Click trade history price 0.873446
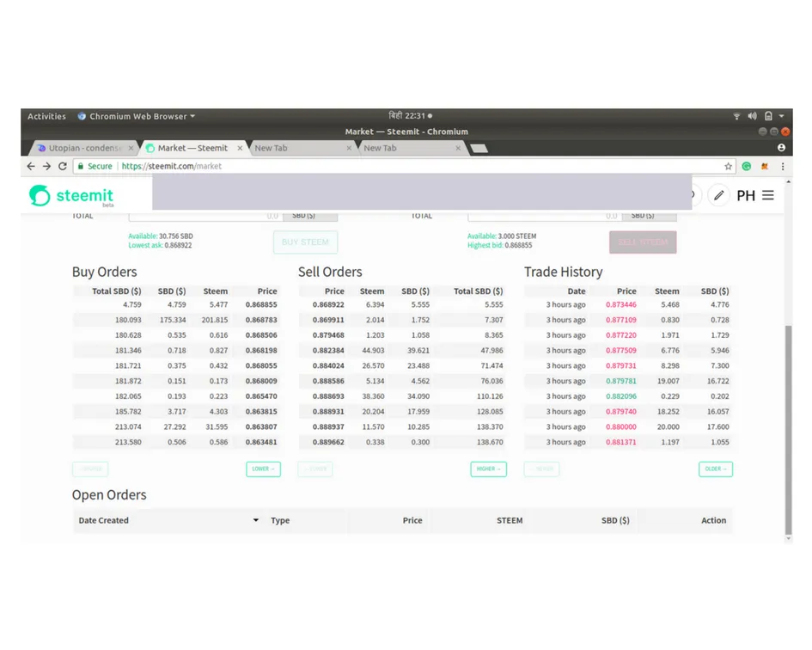812x650 pixels. pos(621,304)
